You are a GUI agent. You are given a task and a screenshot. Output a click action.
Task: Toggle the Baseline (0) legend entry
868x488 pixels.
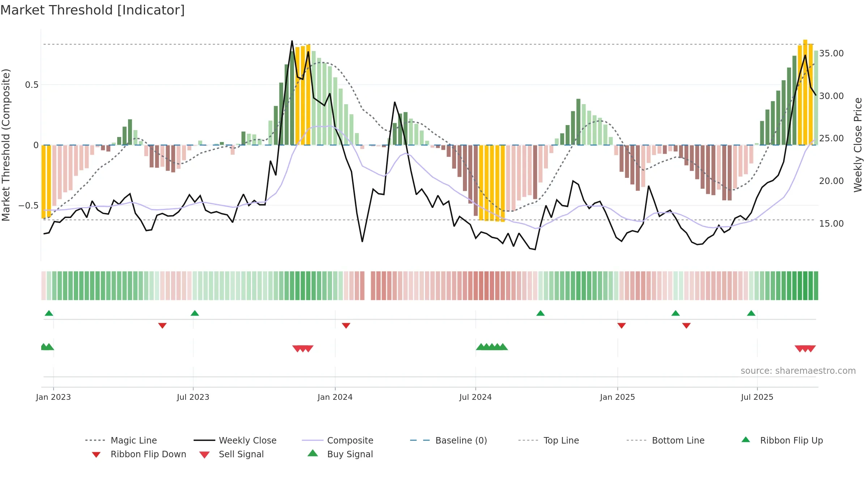pos(448,440)
